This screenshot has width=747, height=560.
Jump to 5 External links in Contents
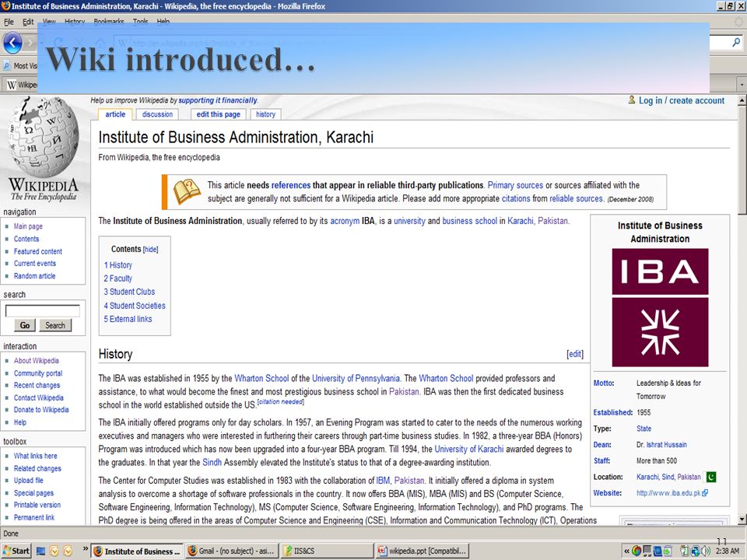[128, 319]
